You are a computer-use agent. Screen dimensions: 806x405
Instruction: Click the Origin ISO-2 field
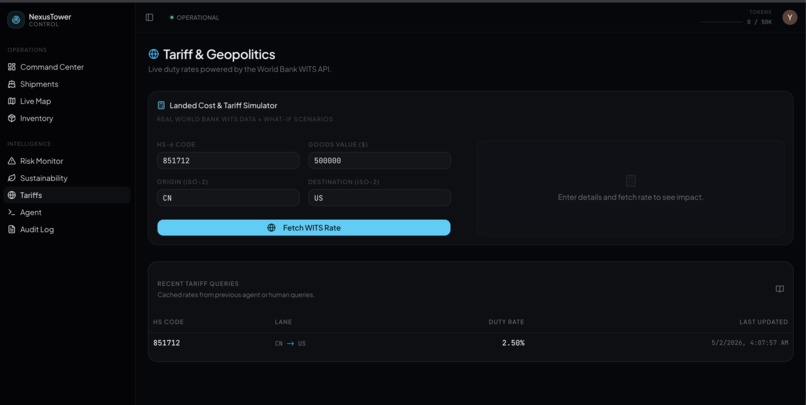(x=228, y=198)
